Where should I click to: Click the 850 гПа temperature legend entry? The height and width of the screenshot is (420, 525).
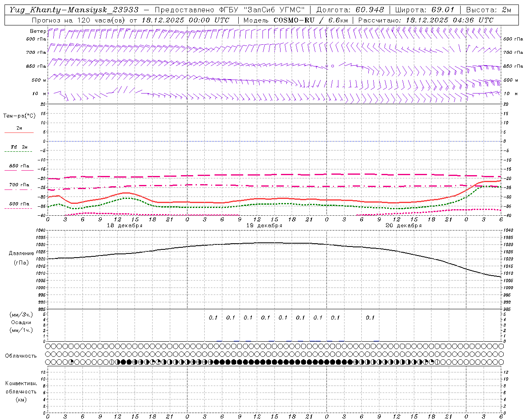[19, 166]
